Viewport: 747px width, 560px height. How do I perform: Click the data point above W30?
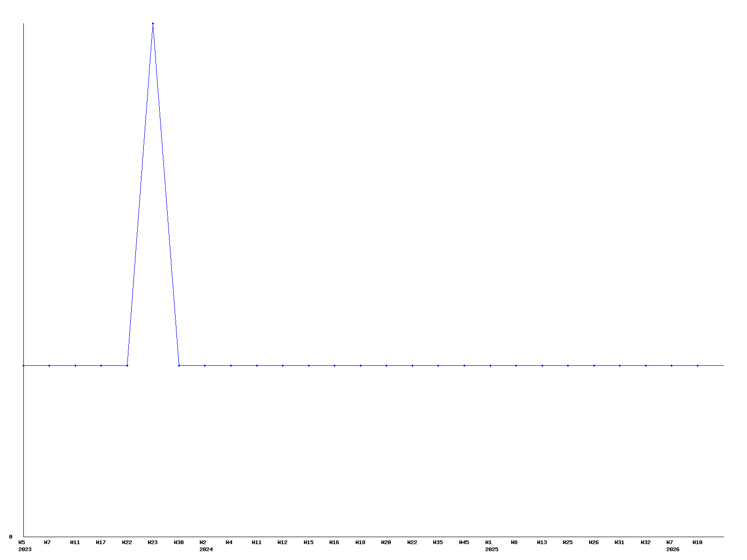[179, 365]
